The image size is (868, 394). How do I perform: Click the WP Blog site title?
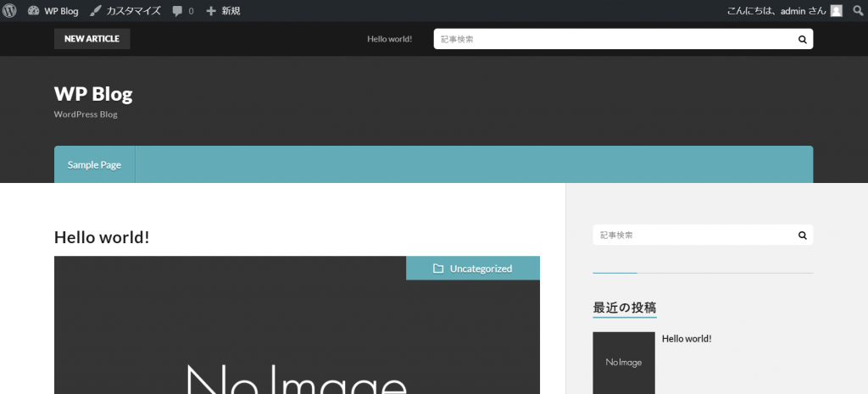(93, 94)
